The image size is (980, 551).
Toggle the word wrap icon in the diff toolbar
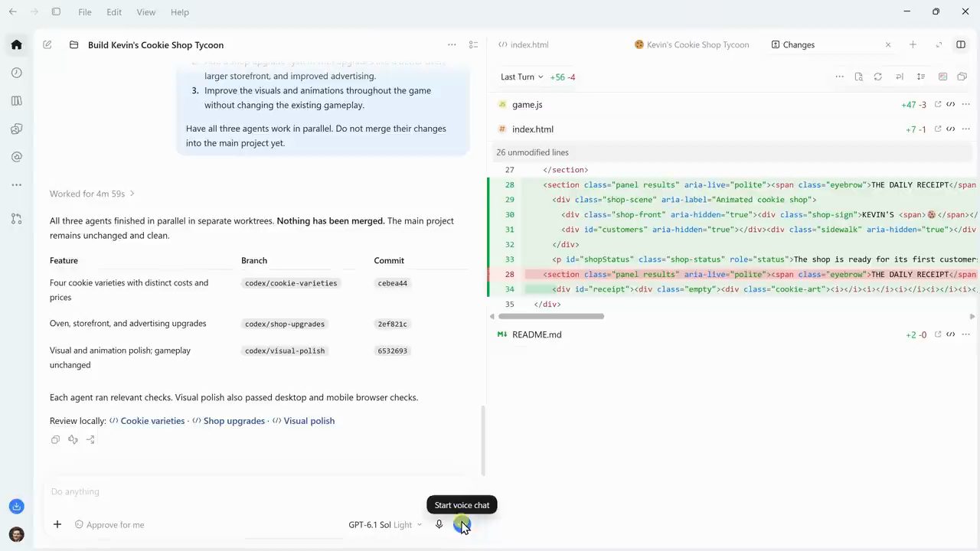tap(899, 77)
